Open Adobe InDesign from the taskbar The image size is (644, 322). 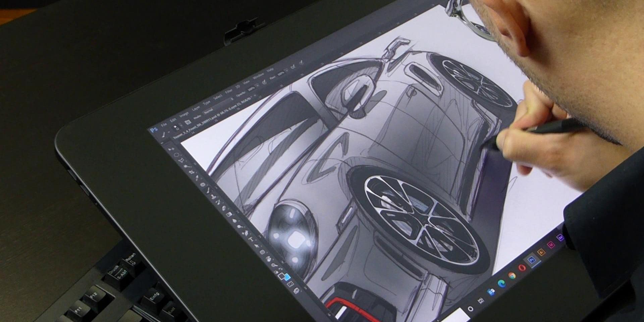[551, 245]
